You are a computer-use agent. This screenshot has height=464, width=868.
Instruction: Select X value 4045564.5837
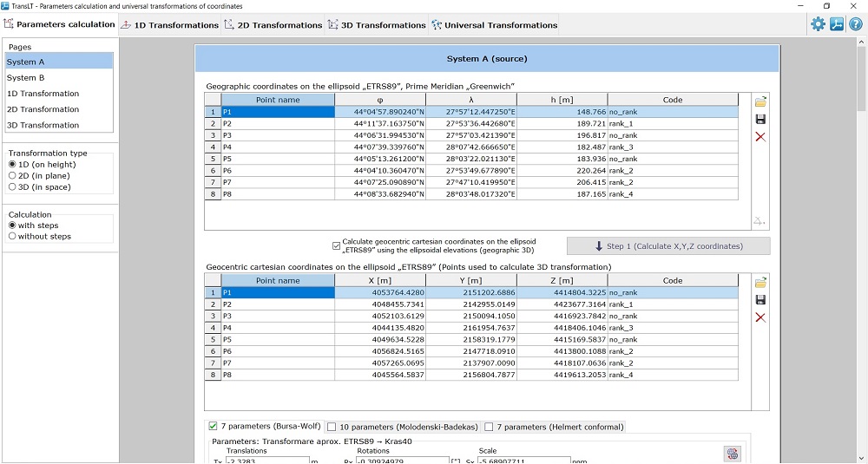point(380,375)
